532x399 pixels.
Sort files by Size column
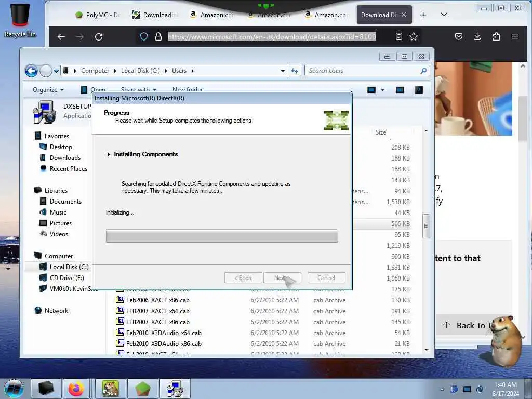click(381, 132)
